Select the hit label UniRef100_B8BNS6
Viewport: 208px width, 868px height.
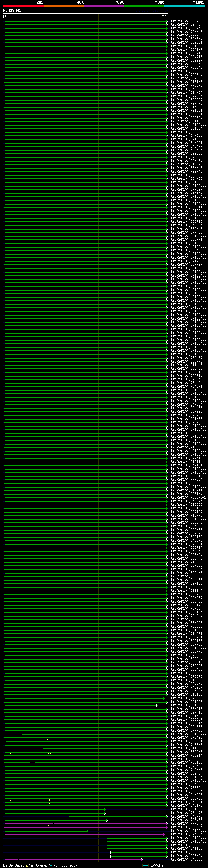coord(187,852)
